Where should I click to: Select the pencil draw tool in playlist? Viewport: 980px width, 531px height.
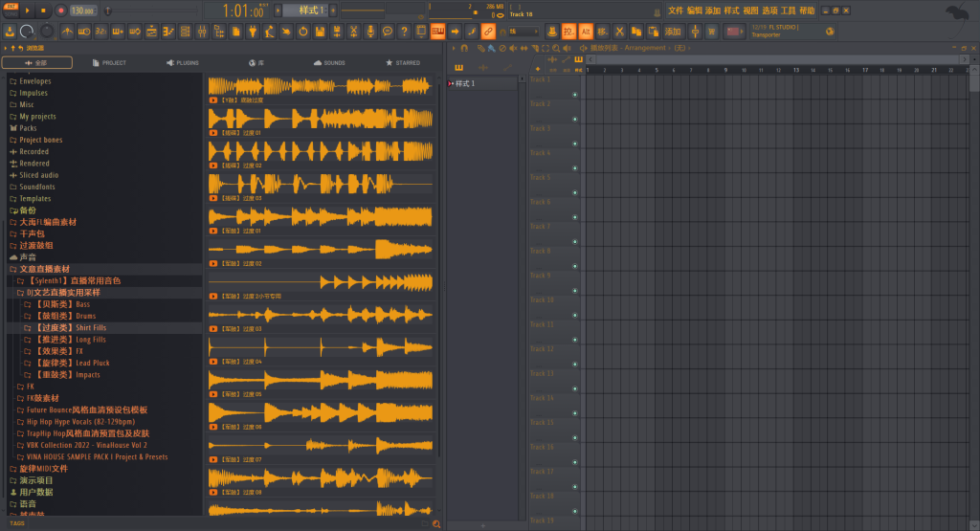click(480, 48)
